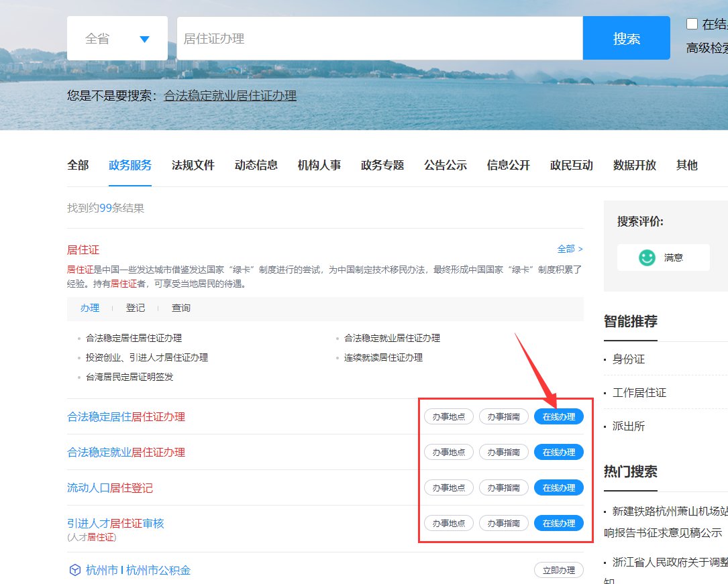The height and width of the screenshot is (584, 728).
Task: Click the search box containing 居住证办理
Action: tap(379, 39)
